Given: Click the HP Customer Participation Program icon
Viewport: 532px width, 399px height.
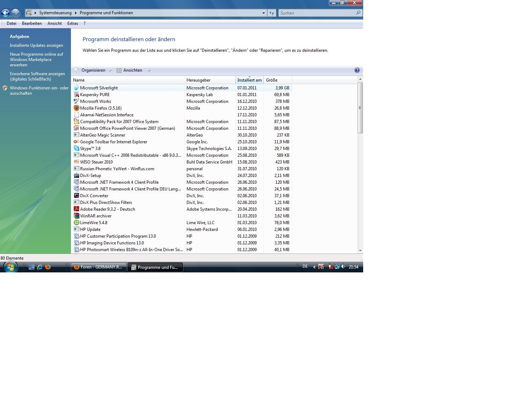Looking at the screenshot, I should [x=76, y=236].
